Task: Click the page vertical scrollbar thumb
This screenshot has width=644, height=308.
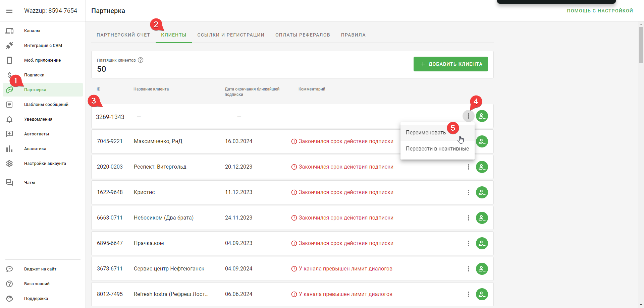Action: tap(641, 45)
